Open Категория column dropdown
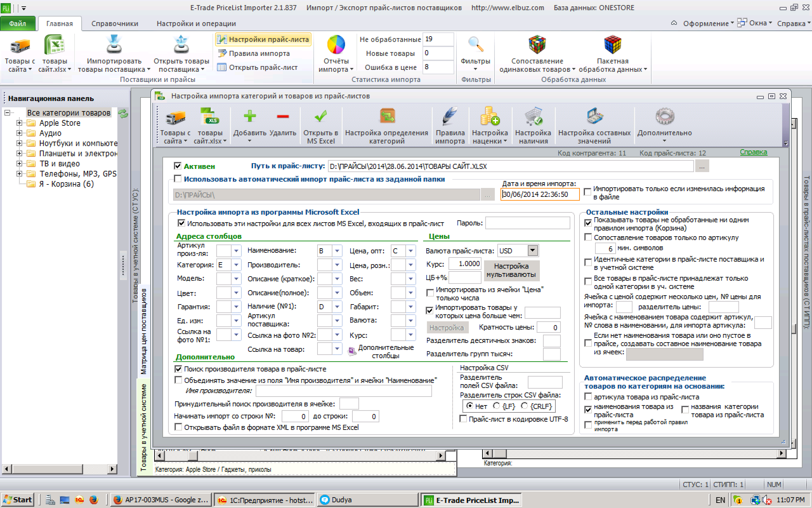The image size is (812, 508). 236,265
